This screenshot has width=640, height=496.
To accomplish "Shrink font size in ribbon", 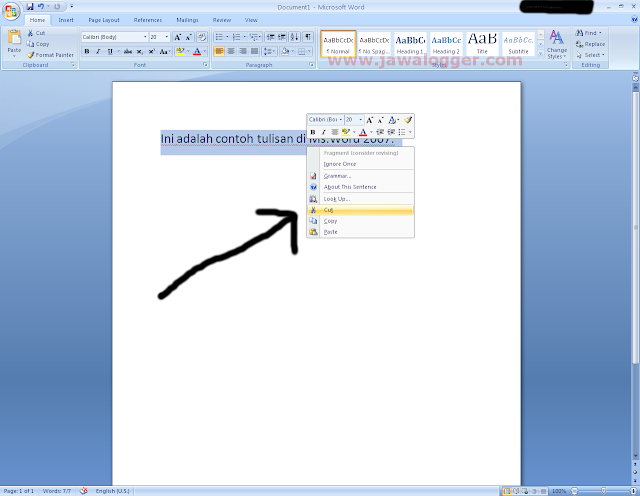I will 188,37.
